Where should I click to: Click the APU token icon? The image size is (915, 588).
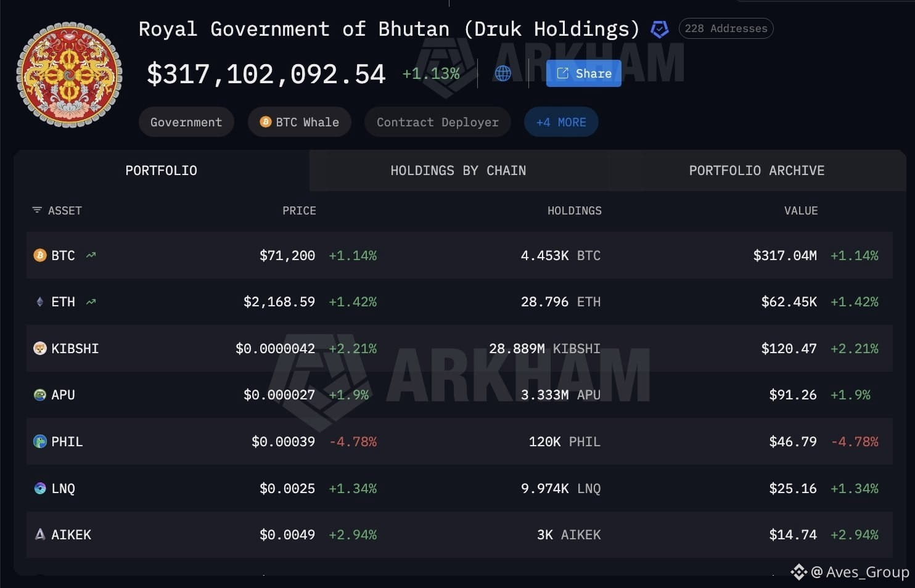pos(40,394)
